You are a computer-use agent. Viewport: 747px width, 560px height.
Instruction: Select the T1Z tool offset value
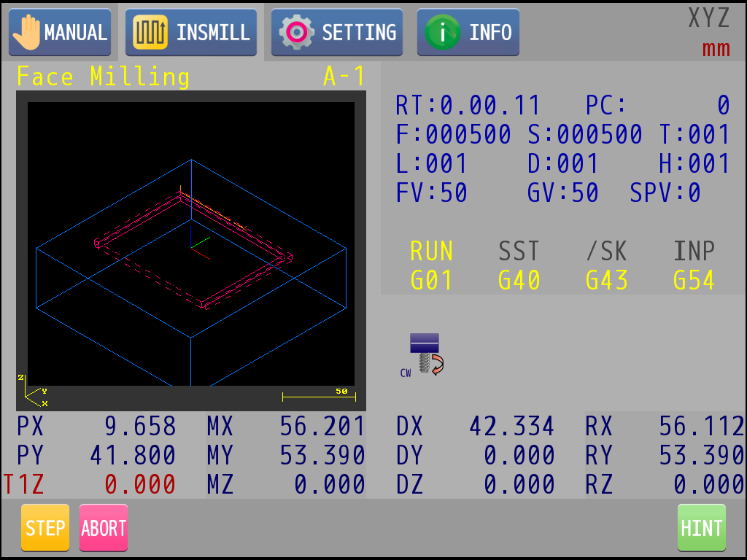[x=140, y=484]
